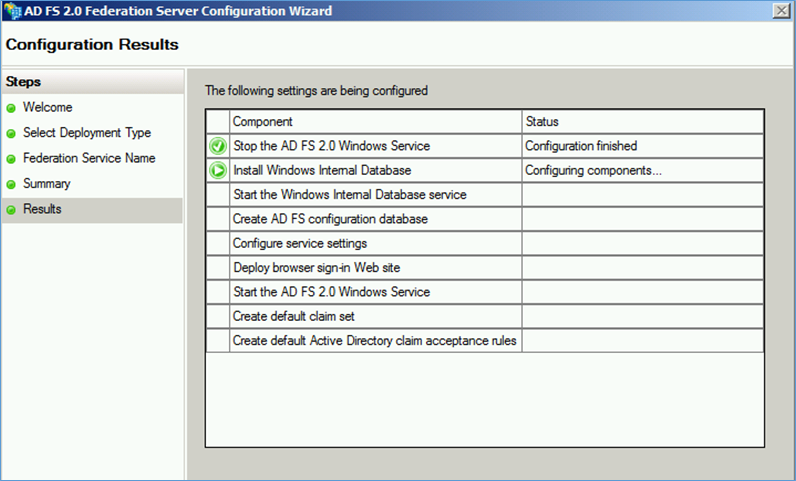This screenshot has width=796, height=481.
Task: Click the green bullet next to Federation Service Name
Action: tap(11, 159)
